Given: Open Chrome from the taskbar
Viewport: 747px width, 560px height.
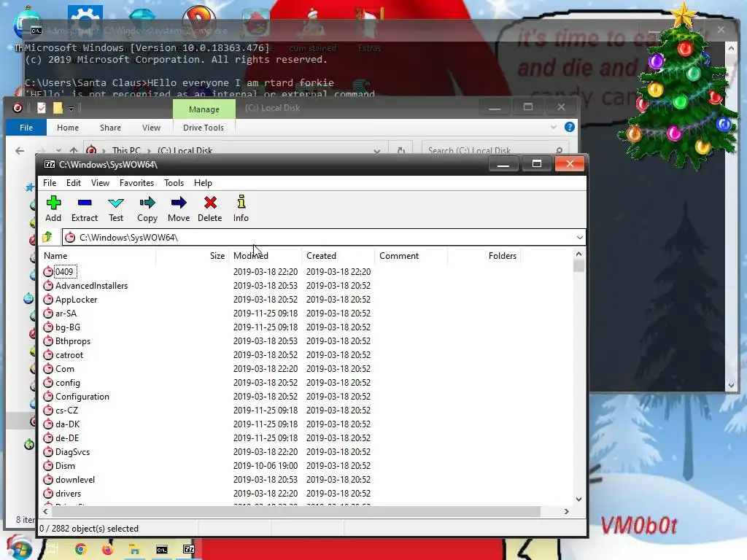Looking at the screenshot, I should 81,550.
